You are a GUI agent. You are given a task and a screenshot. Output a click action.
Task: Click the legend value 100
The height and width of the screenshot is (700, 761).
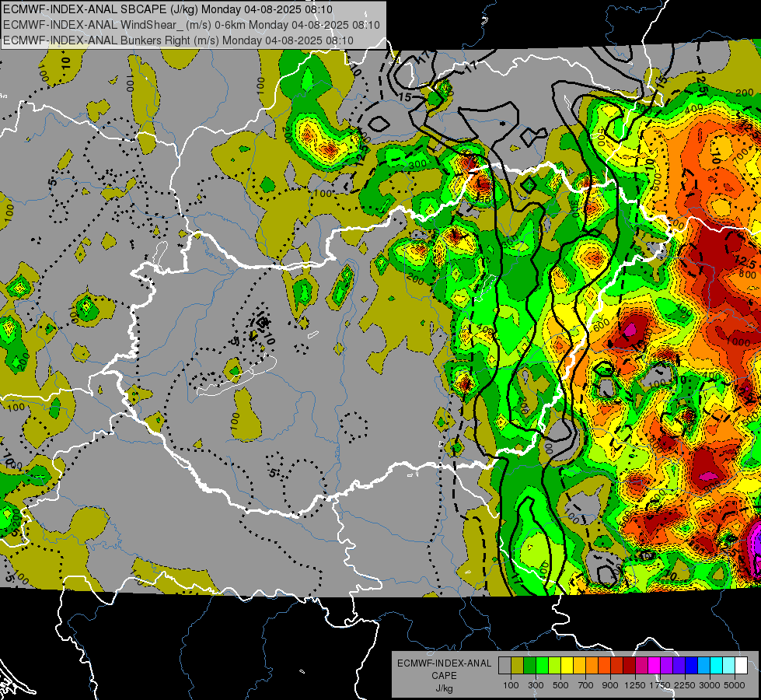pyautogui.click(x=511, y=685)
